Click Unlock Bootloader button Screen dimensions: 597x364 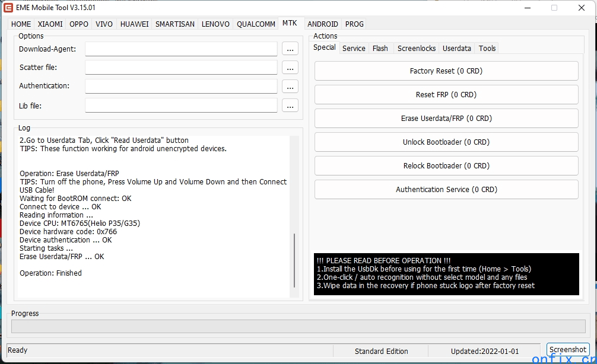coord(446,142)
